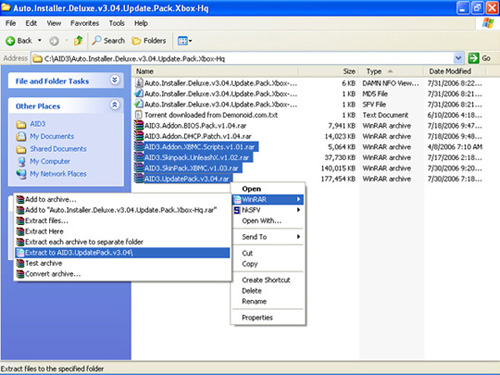This screenshot has height=375, width=500.
Task: Click the My Network Places globe icon
Action: 21,174
